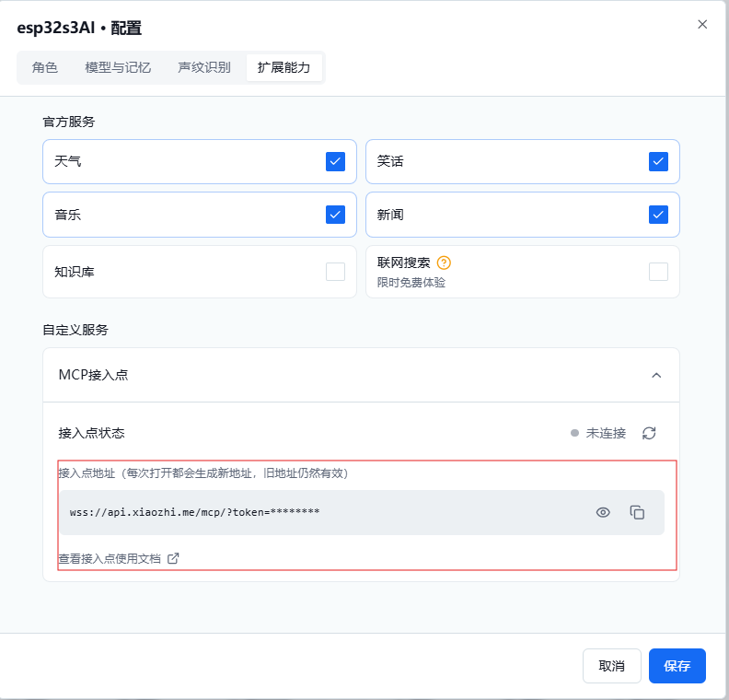
Task: Click the refresh connection status icon
Action: 649,433
